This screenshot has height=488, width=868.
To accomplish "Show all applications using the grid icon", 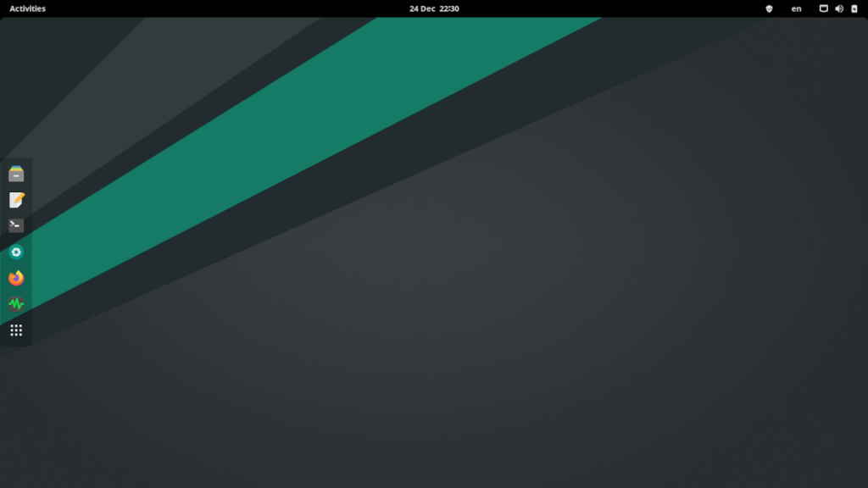I will tap(16, 330).
